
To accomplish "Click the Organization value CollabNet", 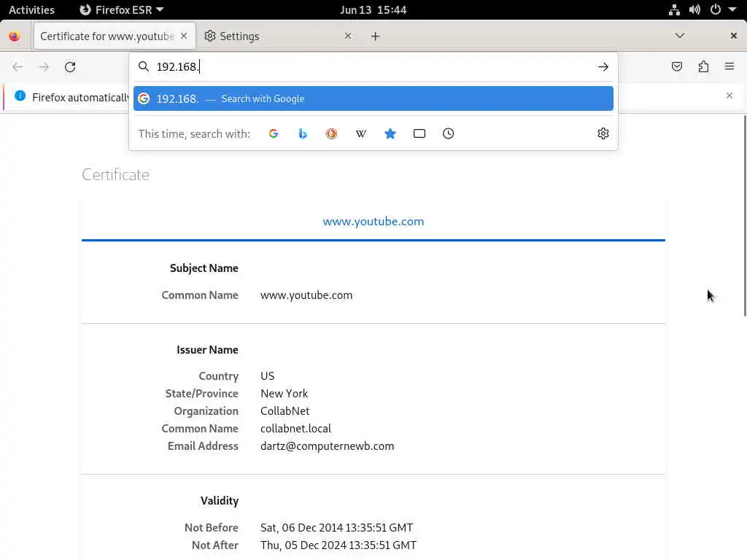I will coord(285,411).
